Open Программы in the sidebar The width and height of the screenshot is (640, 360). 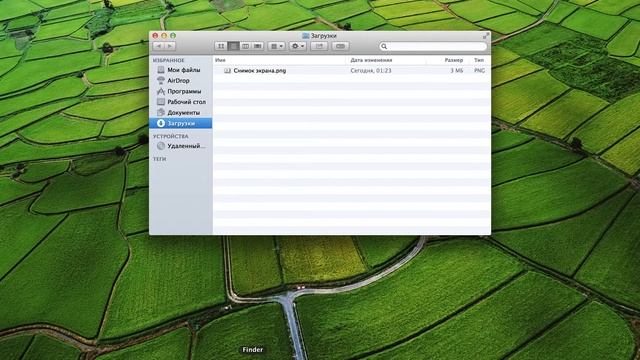(x=180, y=91)
